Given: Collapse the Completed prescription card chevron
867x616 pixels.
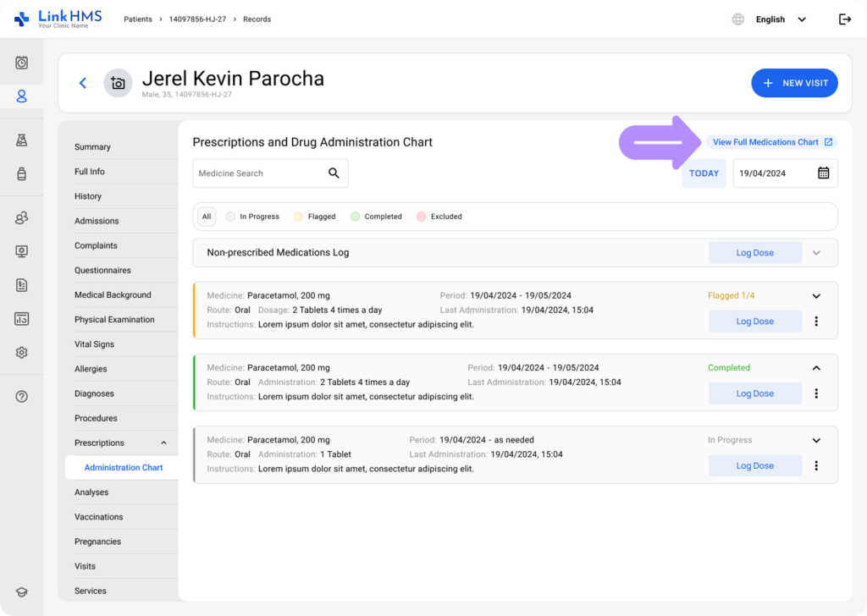Looking at the screenshot, I should (x=816, y=368).
